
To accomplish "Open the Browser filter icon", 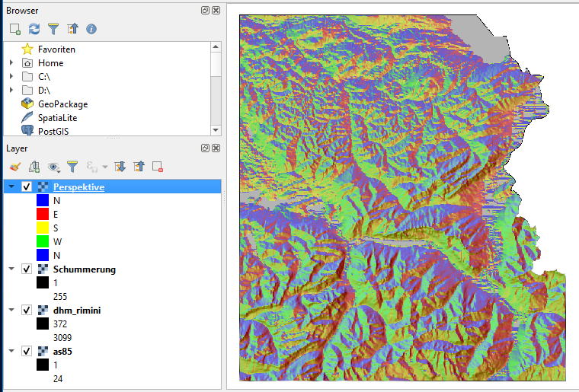I will point(53,29).
